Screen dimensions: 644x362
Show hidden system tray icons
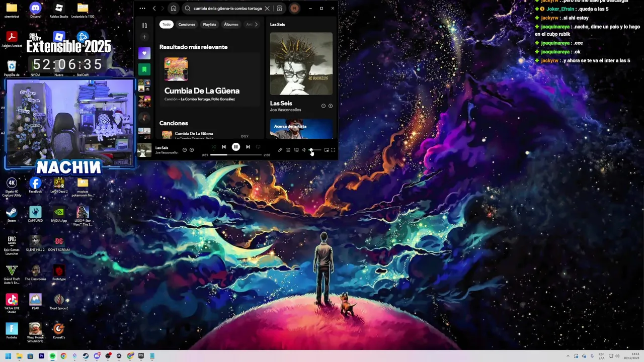568,356
